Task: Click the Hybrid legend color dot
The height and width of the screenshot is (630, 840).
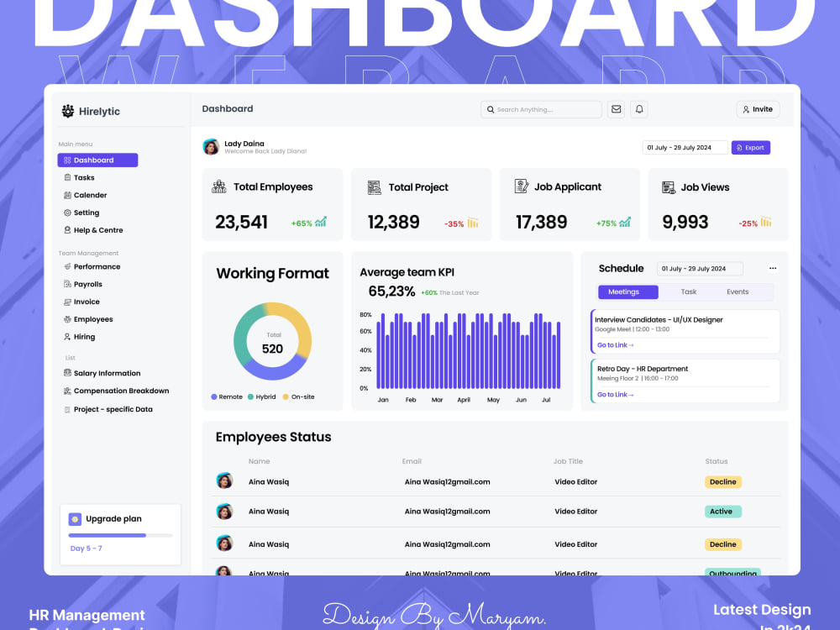Action: coord(250,397)
